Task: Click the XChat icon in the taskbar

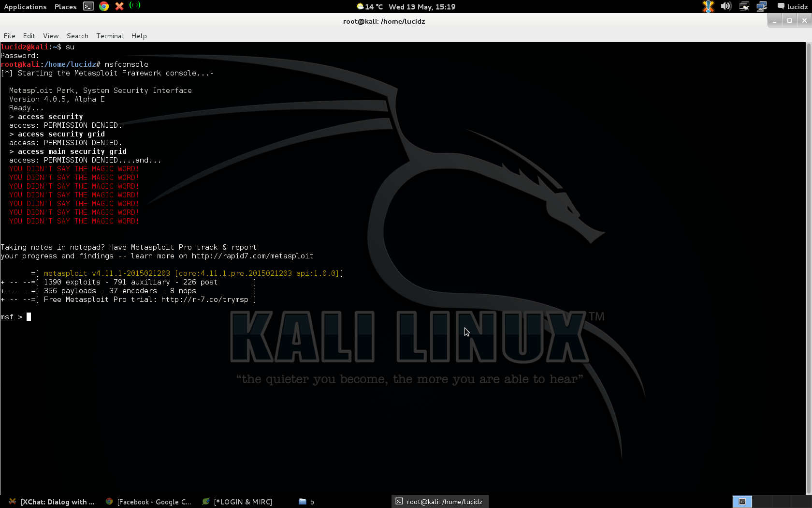Action: tap(13, 502)
